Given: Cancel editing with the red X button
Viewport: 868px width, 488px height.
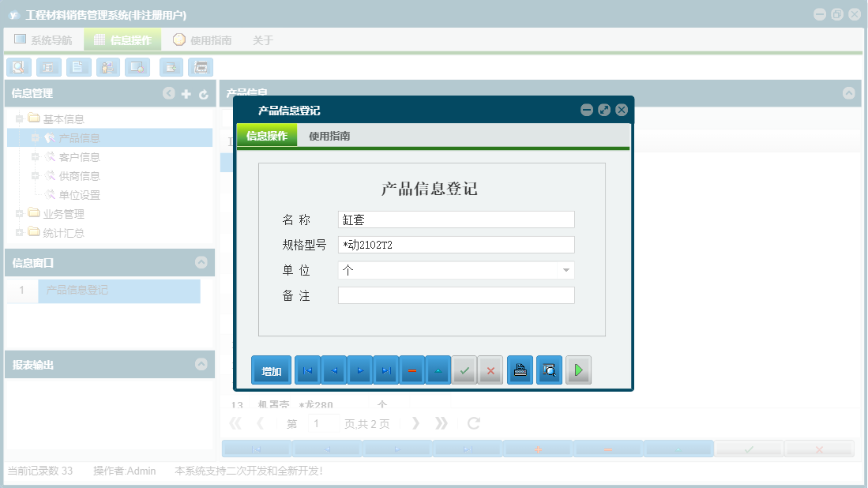Looking at the screenshot, I should 490,370.
